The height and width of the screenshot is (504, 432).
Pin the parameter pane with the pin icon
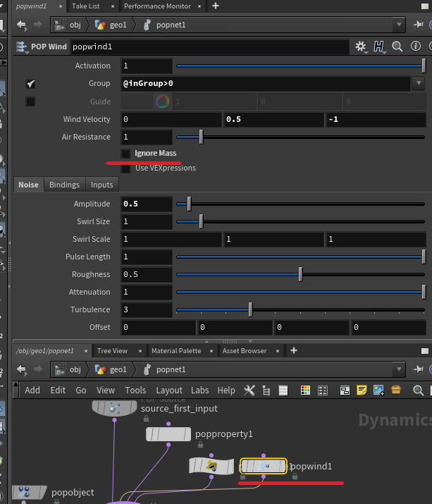coord(418,25)
